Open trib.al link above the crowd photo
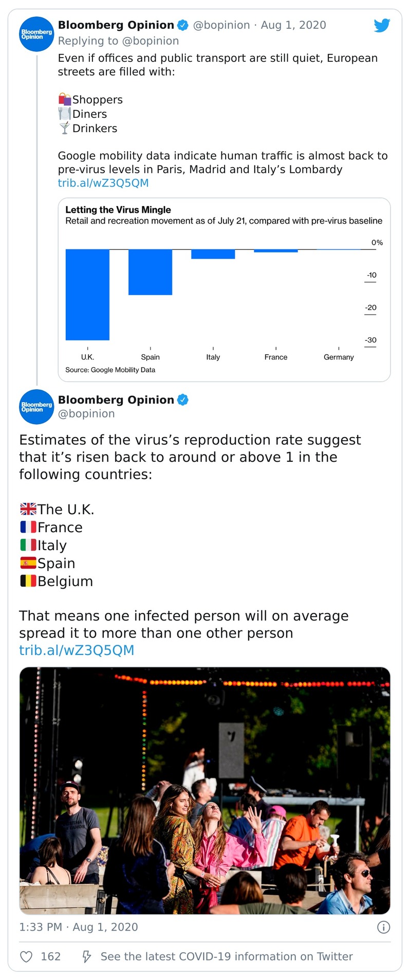 click(x=77, y=650)
